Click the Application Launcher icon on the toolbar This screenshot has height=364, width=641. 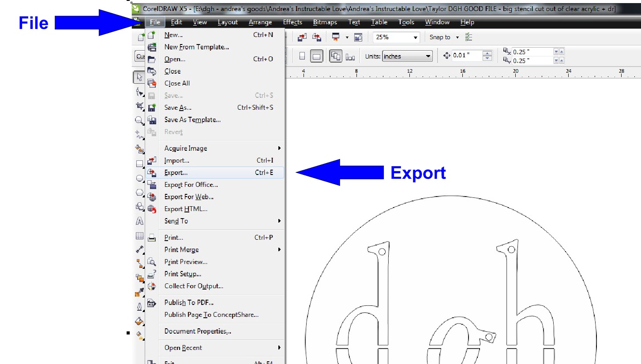pos(336,37)
